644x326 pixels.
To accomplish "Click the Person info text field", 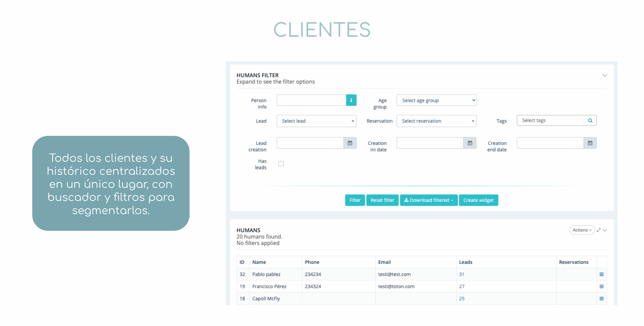I will tap(311, 100).
